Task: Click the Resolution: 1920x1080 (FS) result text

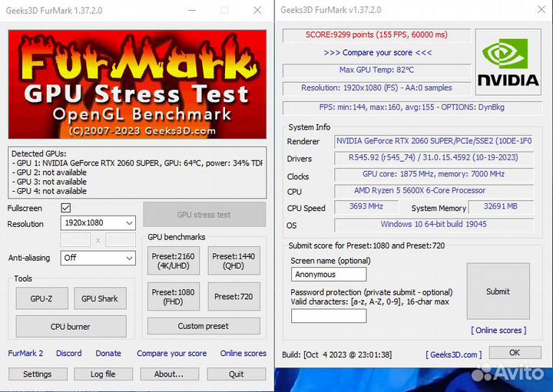Action: [376, 87]
